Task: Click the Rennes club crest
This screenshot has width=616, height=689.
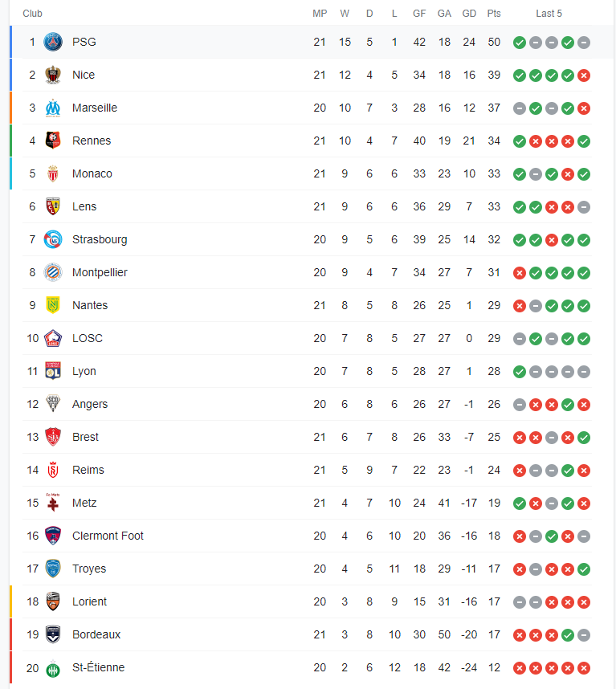Action: pyautogui.click(x=51, y=141)
